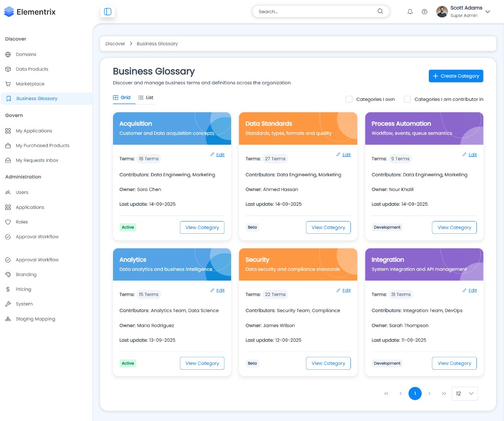
Task: Go to last page double-arrow icon
Action: [x=444, y=393]
